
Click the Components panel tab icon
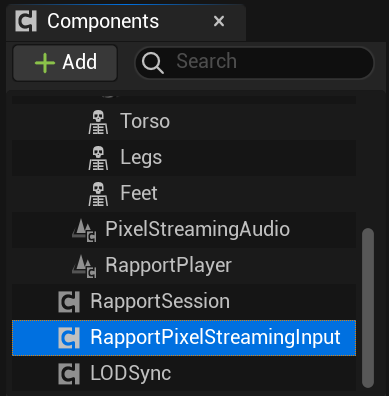(26, 22)
